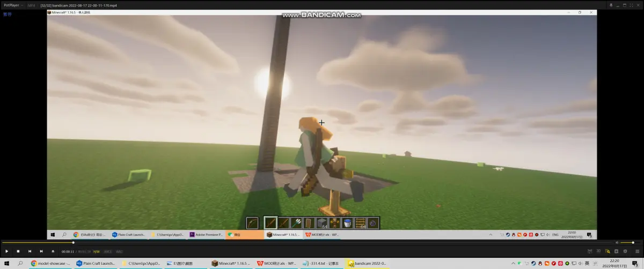
Task: Click the stone block stack hotbar slot
Action: click(x=322, y=223)
